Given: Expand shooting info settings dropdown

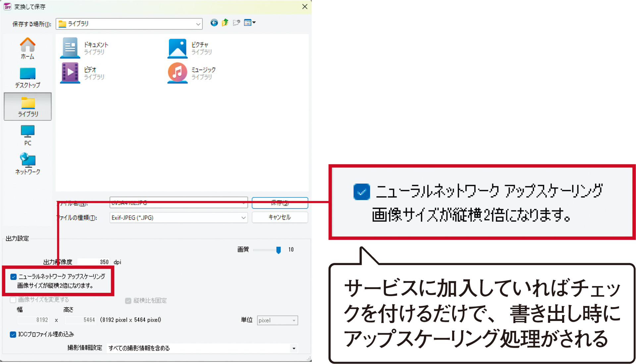Looking at the screenshot, I should (293, 348).
